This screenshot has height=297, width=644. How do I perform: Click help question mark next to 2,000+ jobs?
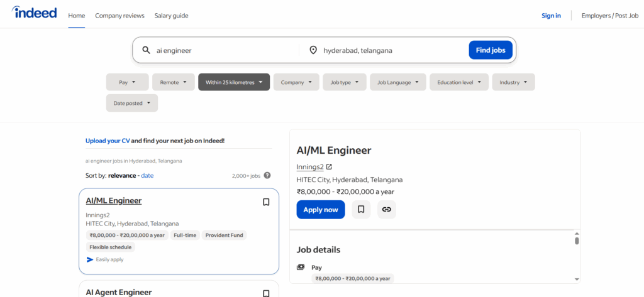coord(267,176)
